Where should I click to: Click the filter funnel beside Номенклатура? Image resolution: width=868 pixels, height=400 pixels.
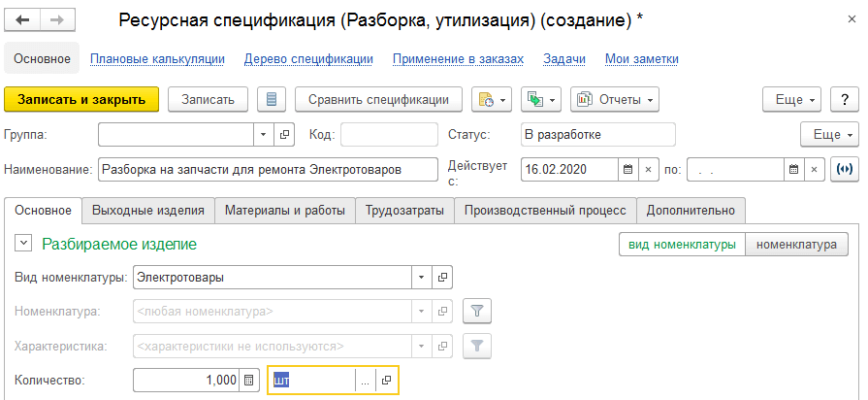click(476, 312)
